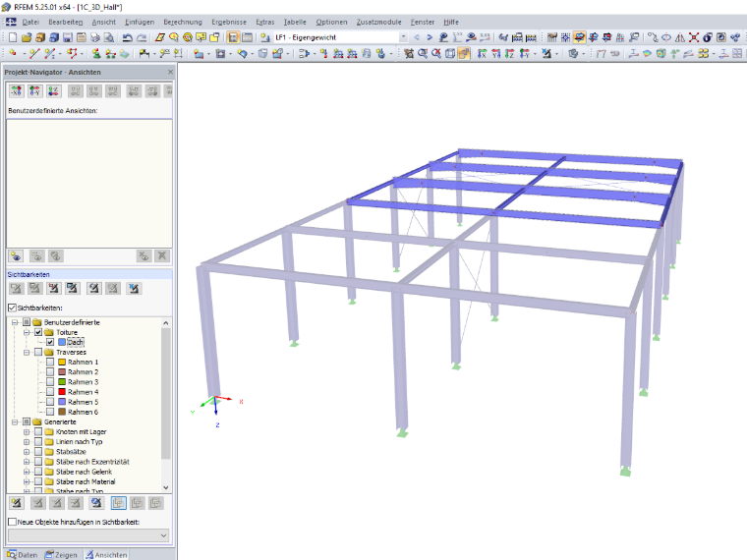Viewport: 747px width, 560px height.
Task: Click the yellow highlighted loads display icon
Action: click(579, 37)
